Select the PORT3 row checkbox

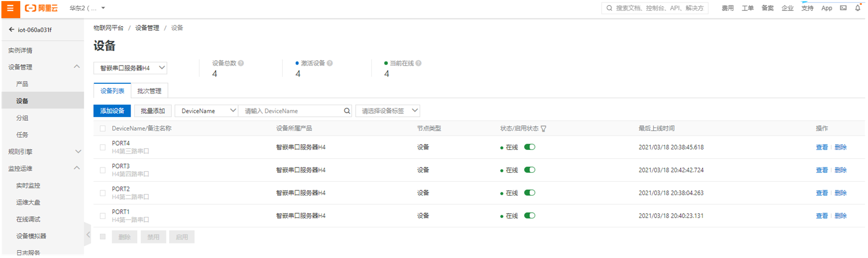[x=102, y=170]
